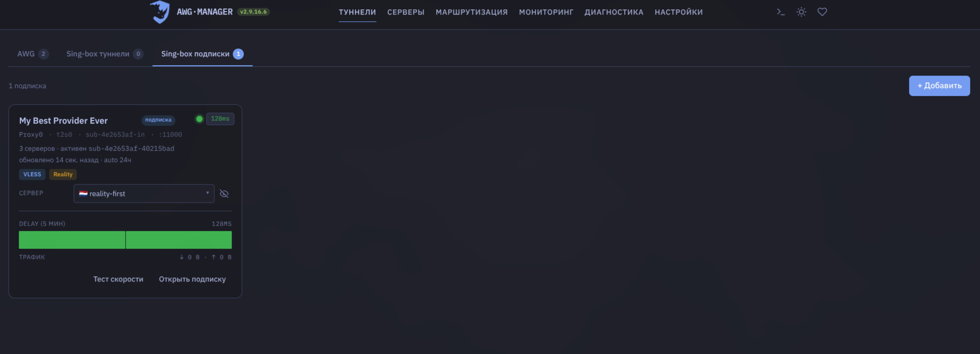The width and height of the screenshot is (980, 354).
Task: Click version badge v2.9.16.6
Action: pos(254,12)
